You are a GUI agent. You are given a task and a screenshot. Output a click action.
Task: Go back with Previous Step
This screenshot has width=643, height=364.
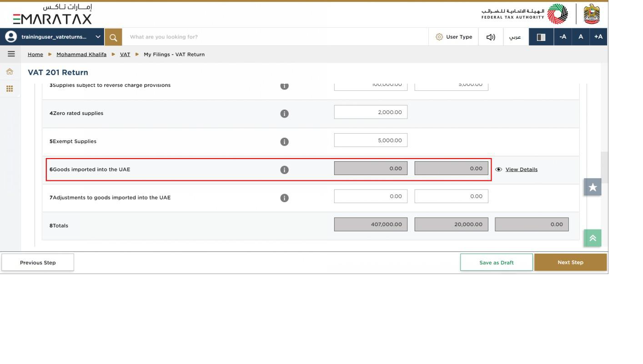pyautogui.click(x=38, y=263)
